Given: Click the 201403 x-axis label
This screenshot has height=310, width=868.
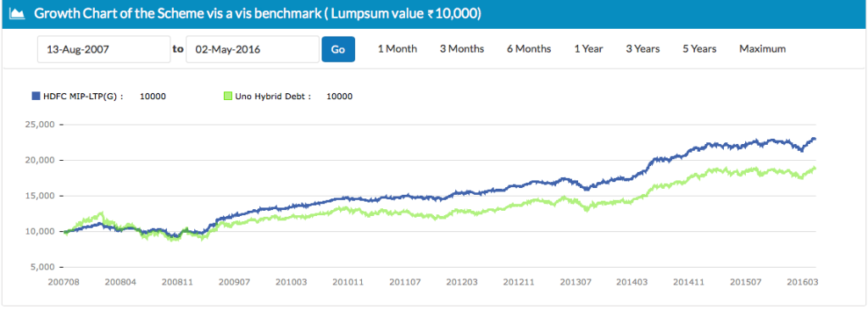Looking at the screenshot, I should point(632,282).
